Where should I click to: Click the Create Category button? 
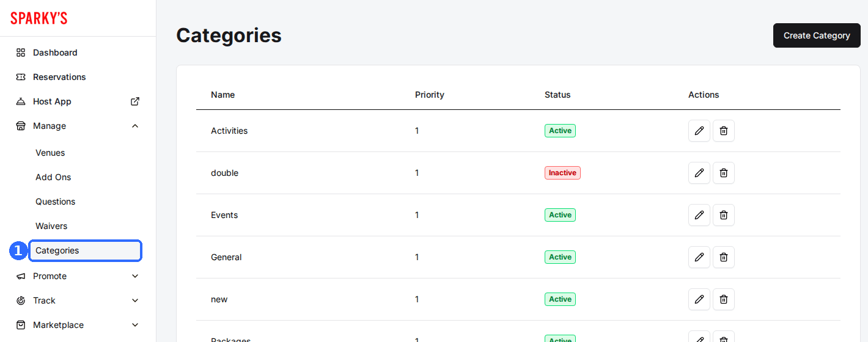point(817,35)
